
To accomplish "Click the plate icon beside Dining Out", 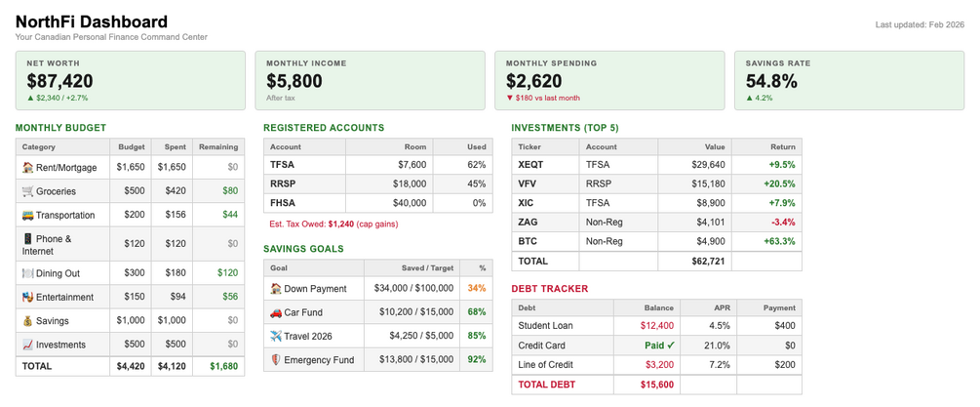I will click(27, 274).
